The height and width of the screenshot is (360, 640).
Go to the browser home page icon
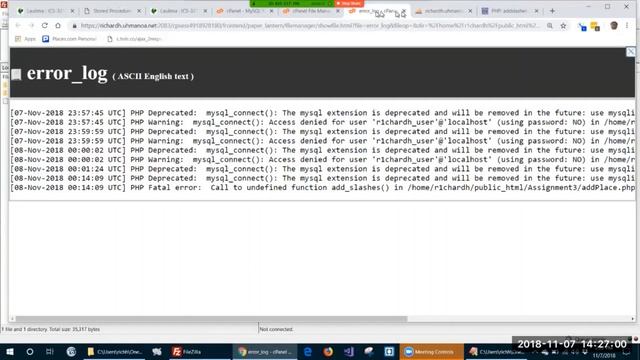(x=58, y=26)
